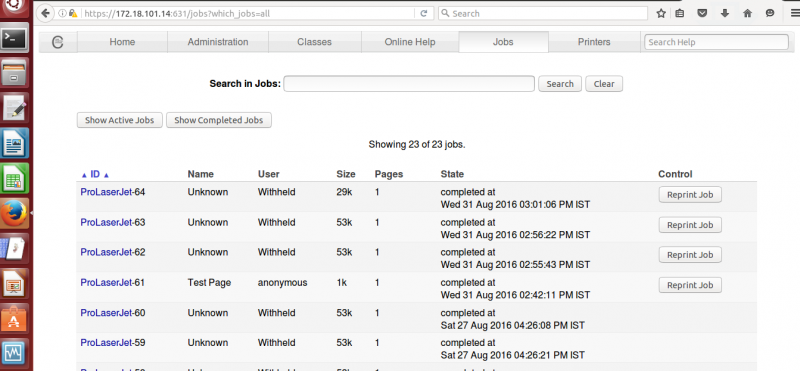Reload the page with the refresh icon
The width and height of the screenshot is (800, 371).
(423, 14)
